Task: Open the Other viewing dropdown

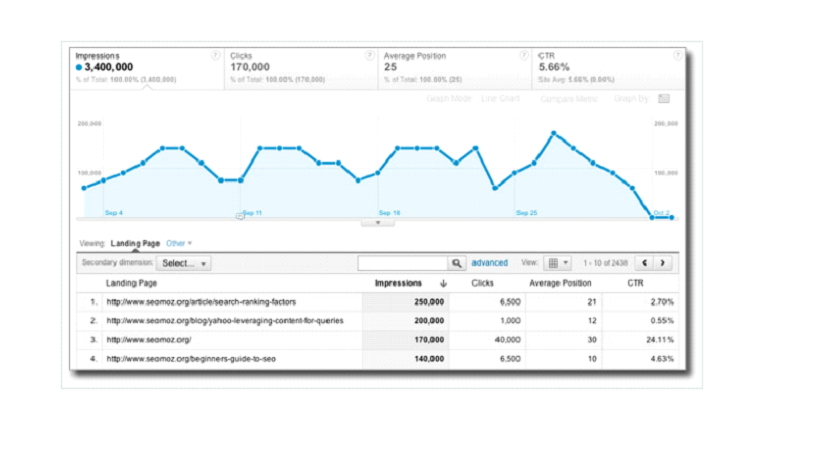Action: [x=179, y=243]
